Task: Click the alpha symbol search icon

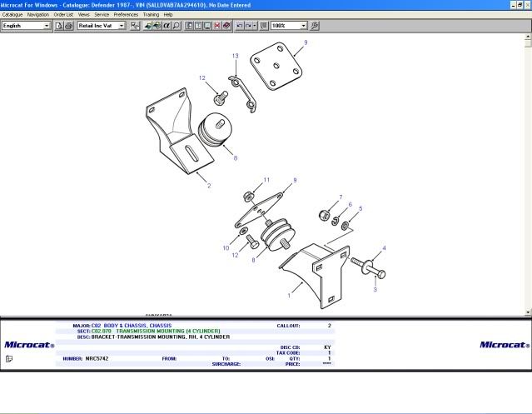Action: click(x=167, y=26)
